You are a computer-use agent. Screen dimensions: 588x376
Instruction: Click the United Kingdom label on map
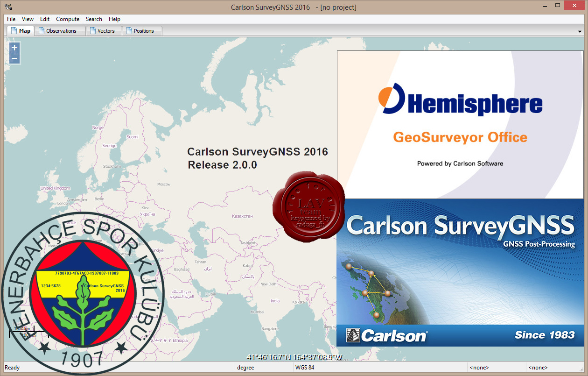pos(55,188)
